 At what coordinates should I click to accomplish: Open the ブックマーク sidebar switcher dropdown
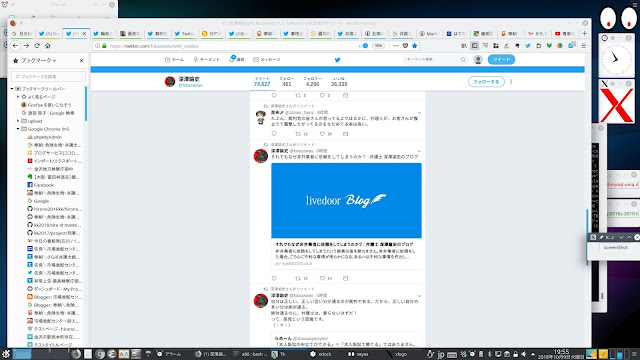[35, 60]
